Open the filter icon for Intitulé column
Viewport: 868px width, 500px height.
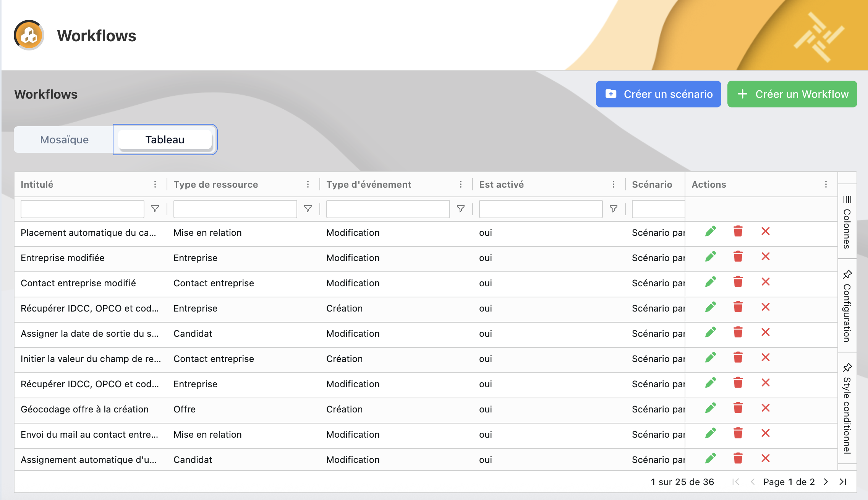[x=155, y=209]
